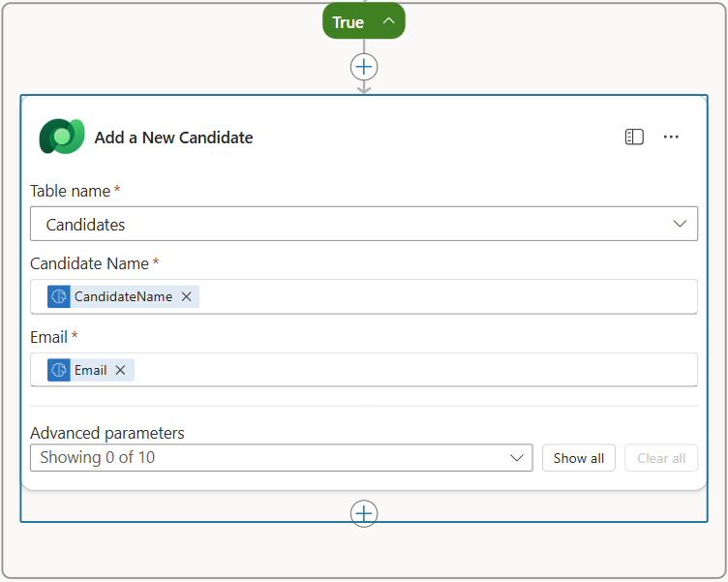Click the green Dataverse connector icon
The image size is (728, 582).
[62, 137]
